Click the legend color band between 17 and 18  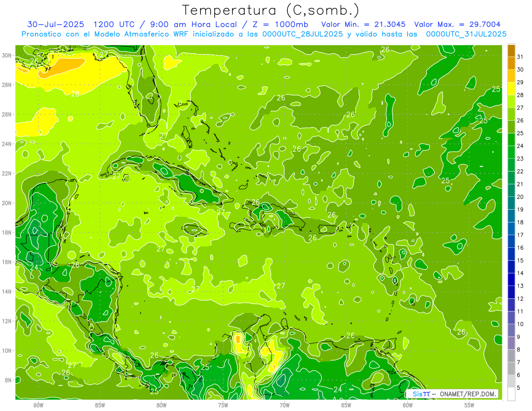[511, 229]
